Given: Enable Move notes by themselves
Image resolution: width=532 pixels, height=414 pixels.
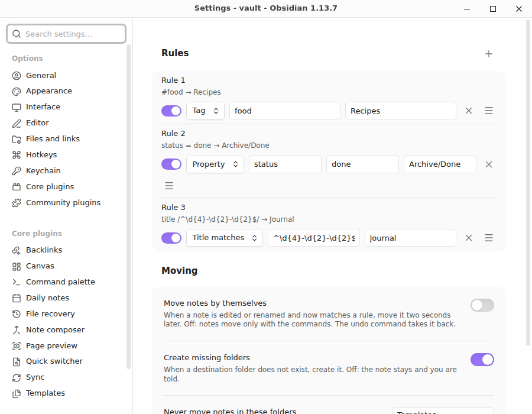Looking at the screenshot, I should (482, 305).
